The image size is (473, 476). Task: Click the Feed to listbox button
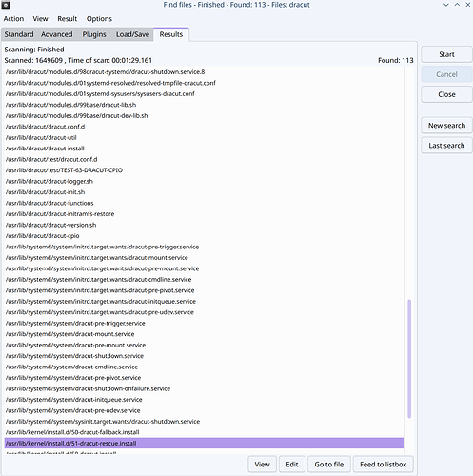(384, 465)
